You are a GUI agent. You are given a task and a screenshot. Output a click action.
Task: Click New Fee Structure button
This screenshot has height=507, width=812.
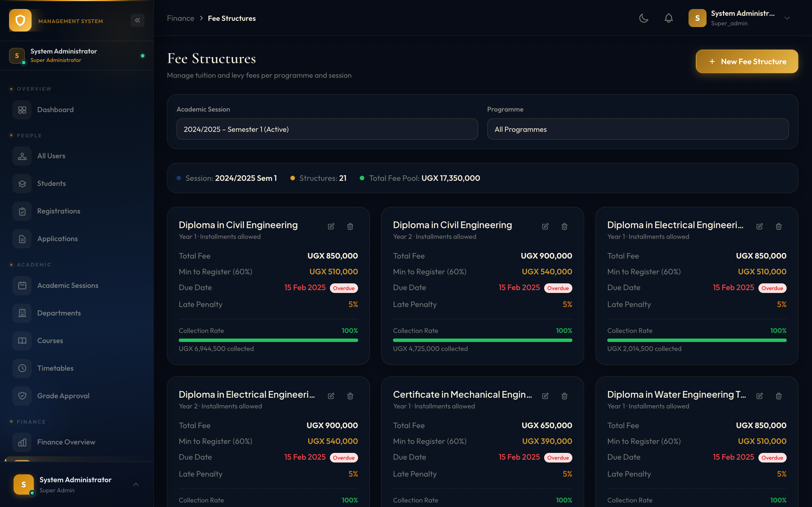pos(747,61)
